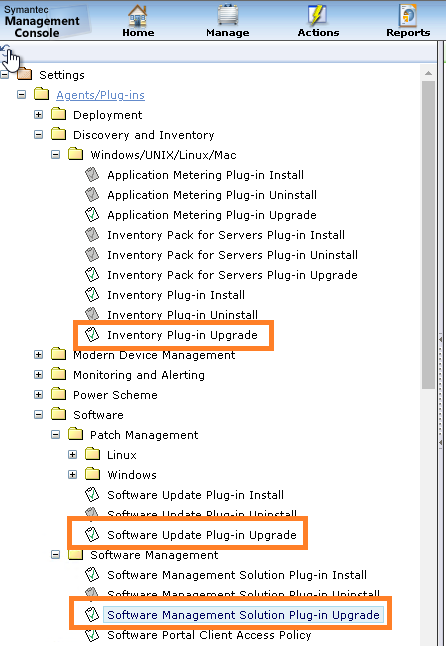Click Software Management Solution Plug-in Upgrade icon
The width and height of the screenshot is (446, 646).
point(92,614)
